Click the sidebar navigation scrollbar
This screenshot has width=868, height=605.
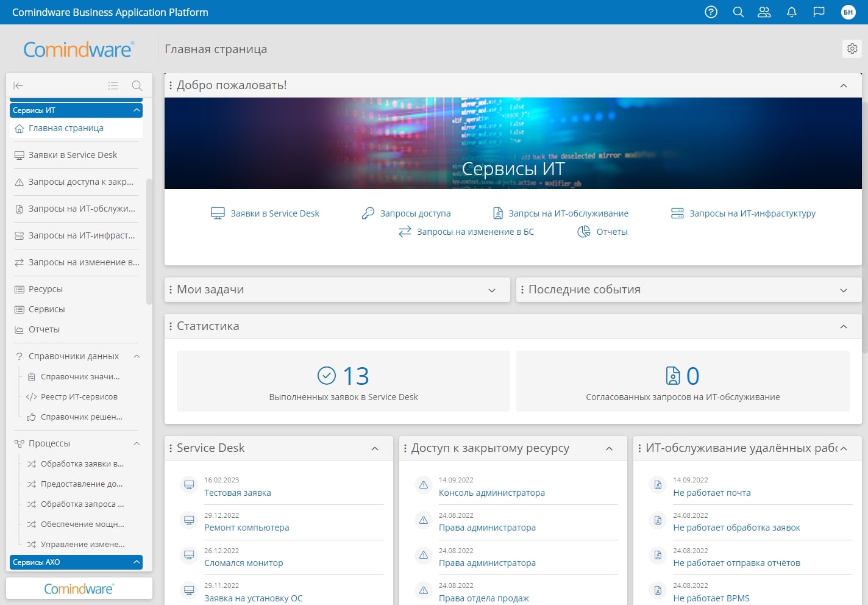pos(149,241)
